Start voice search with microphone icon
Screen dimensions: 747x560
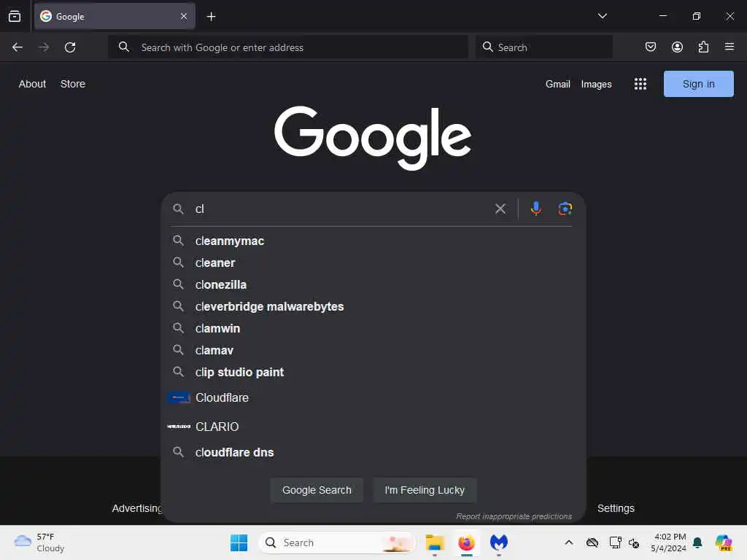(x=536, y=209)
